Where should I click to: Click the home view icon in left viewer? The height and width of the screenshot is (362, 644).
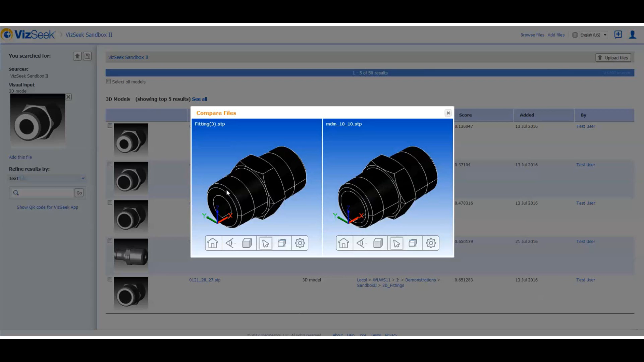[x=213, y=243]
